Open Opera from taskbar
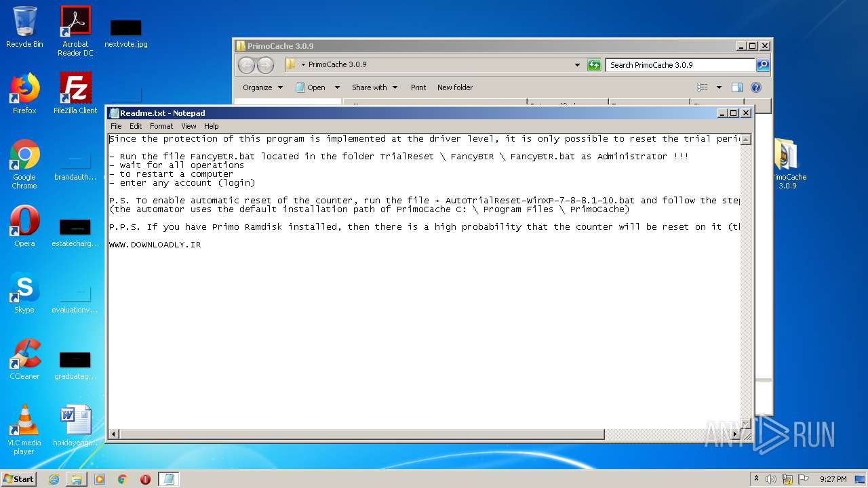This screenshot has height=488, width=868. tap(145, 479)
